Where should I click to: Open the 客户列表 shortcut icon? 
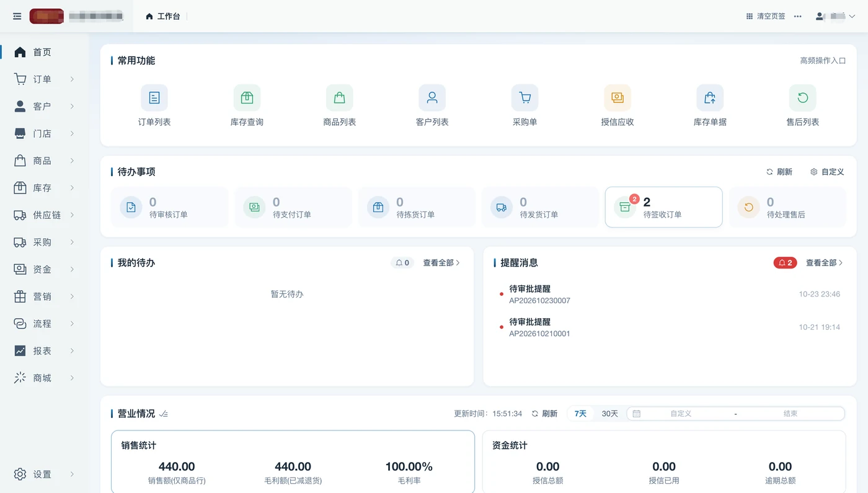pos(432,98)
